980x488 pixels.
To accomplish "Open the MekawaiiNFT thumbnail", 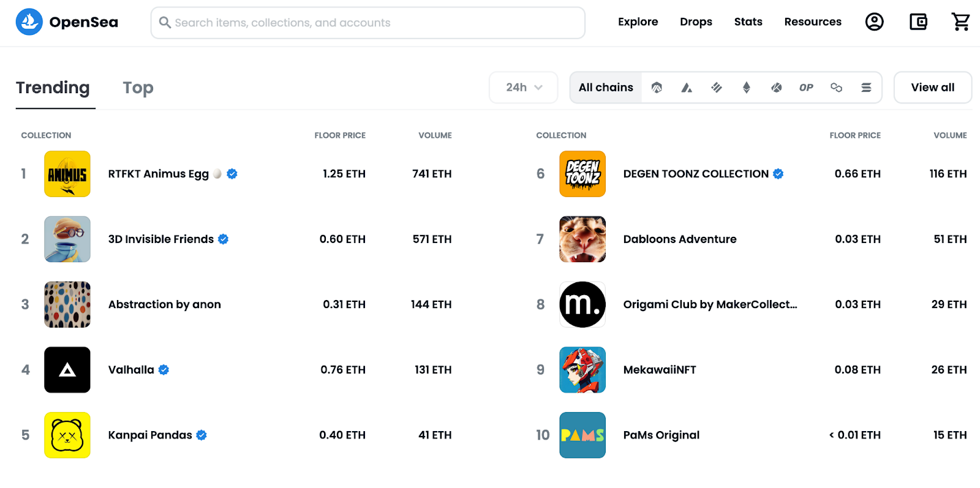I will click(x=582, y=370).
